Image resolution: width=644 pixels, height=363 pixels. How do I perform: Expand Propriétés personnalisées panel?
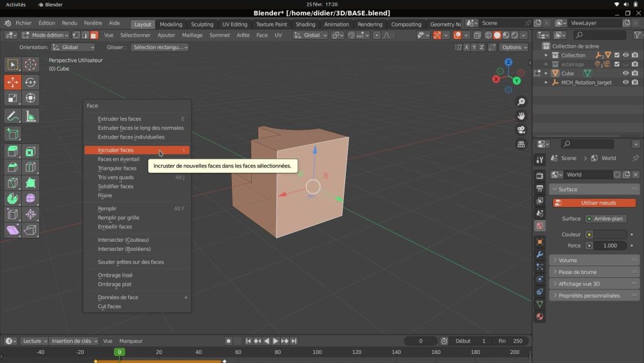(x=594, y=295)
